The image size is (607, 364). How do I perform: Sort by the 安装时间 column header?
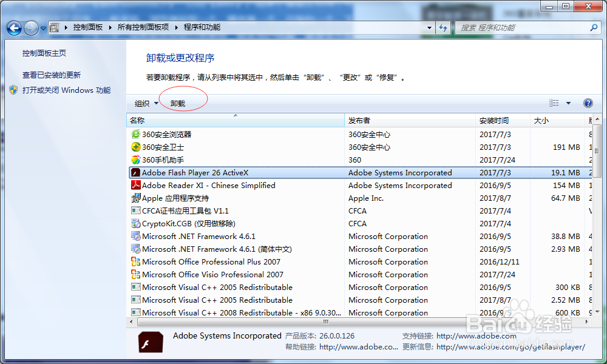503,120
